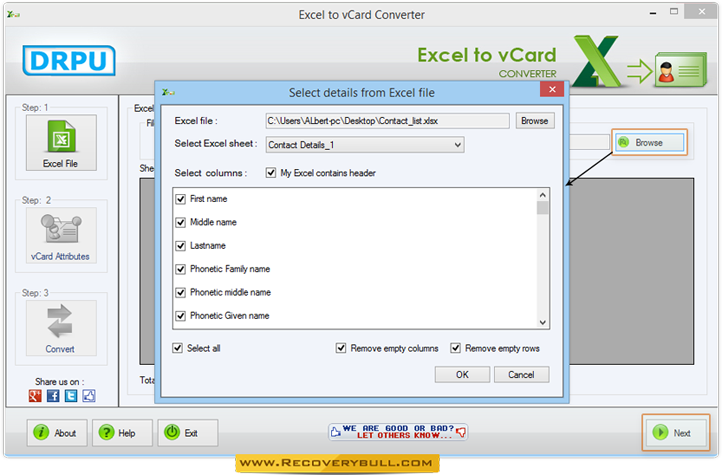
Task: Click the Excel file path field
Action: tap(387, 121)
